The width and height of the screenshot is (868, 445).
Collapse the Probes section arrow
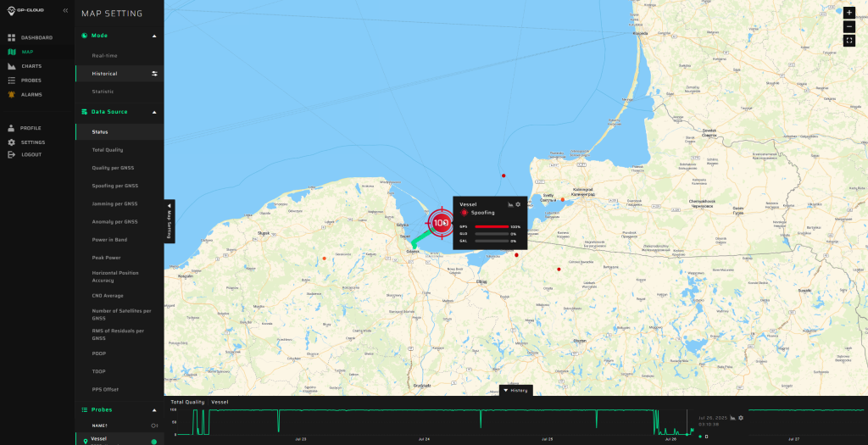coord(154,410)
